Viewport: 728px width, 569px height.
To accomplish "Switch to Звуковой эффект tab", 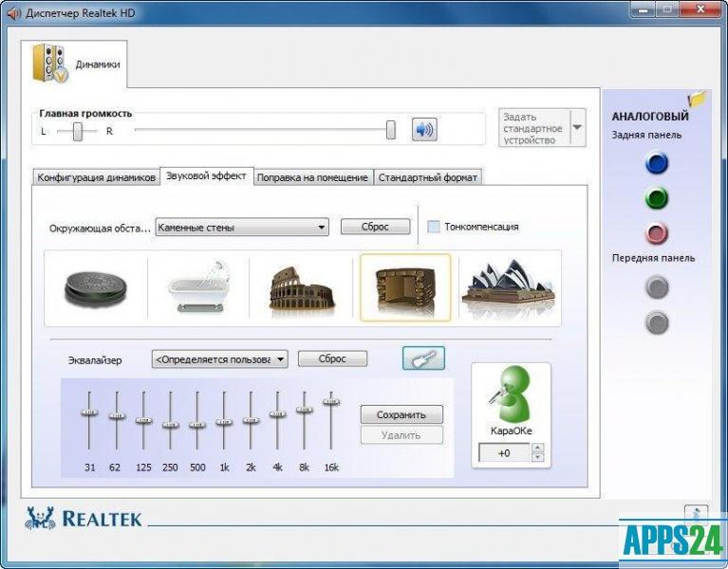I will pyautogui.click(x=207, y=176).
